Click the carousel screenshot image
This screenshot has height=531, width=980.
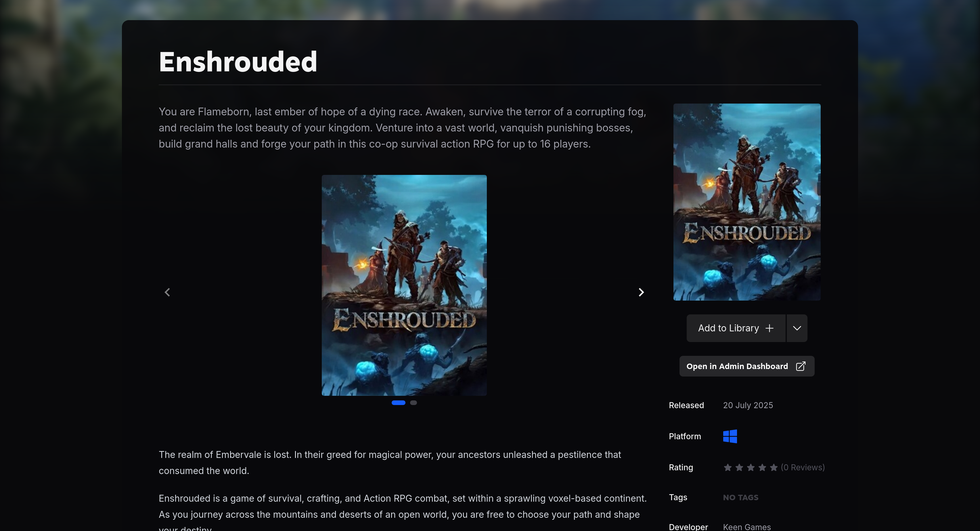coord(404,285)
